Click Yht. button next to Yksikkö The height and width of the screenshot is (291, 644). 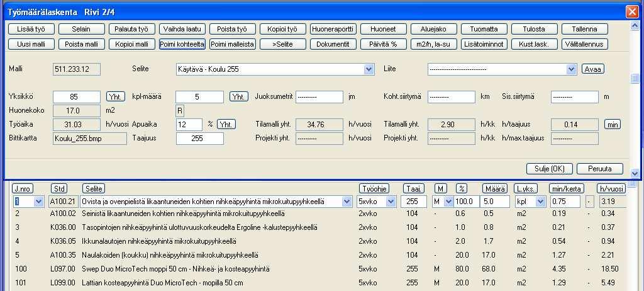tap(116, 97)
